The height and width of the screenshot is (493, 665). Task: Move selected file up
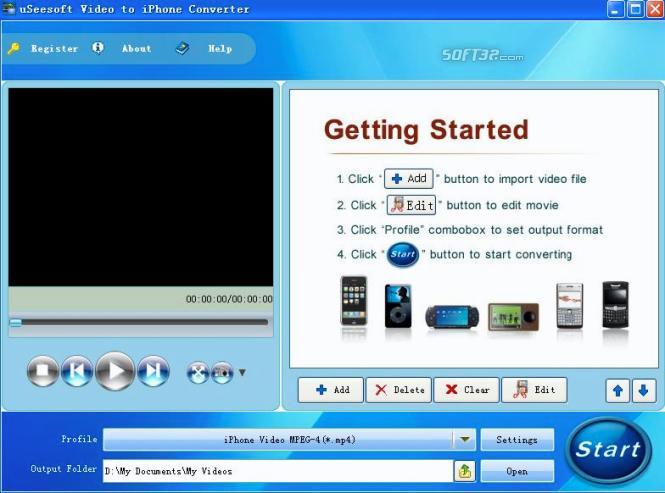[618, 390]
